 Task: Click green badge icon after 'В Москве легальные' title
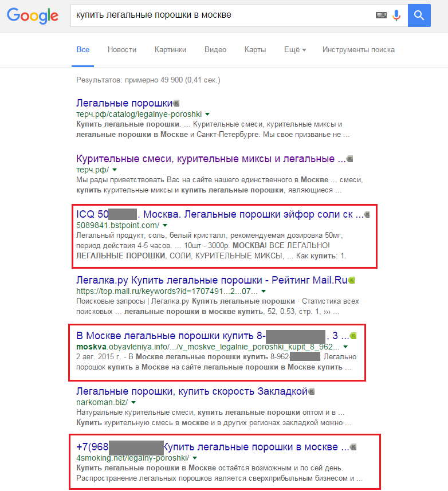353,336
